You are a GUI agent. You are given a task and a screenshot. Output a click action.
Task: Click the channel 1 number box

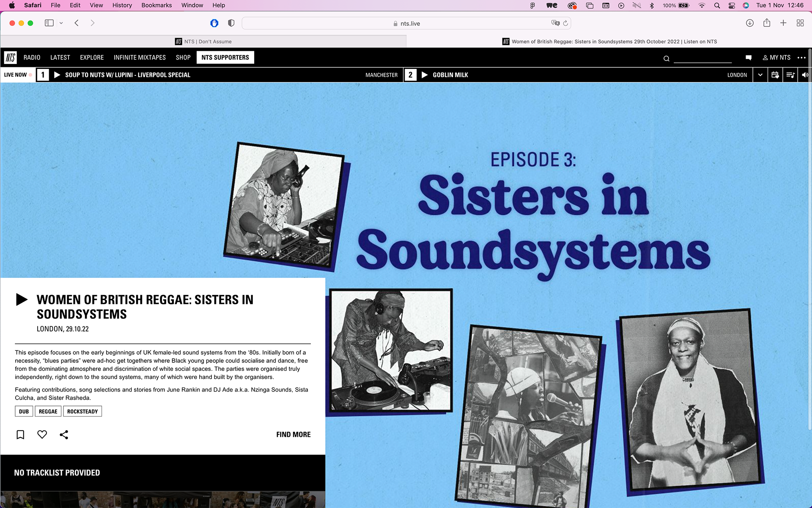(x=43, y=75)
